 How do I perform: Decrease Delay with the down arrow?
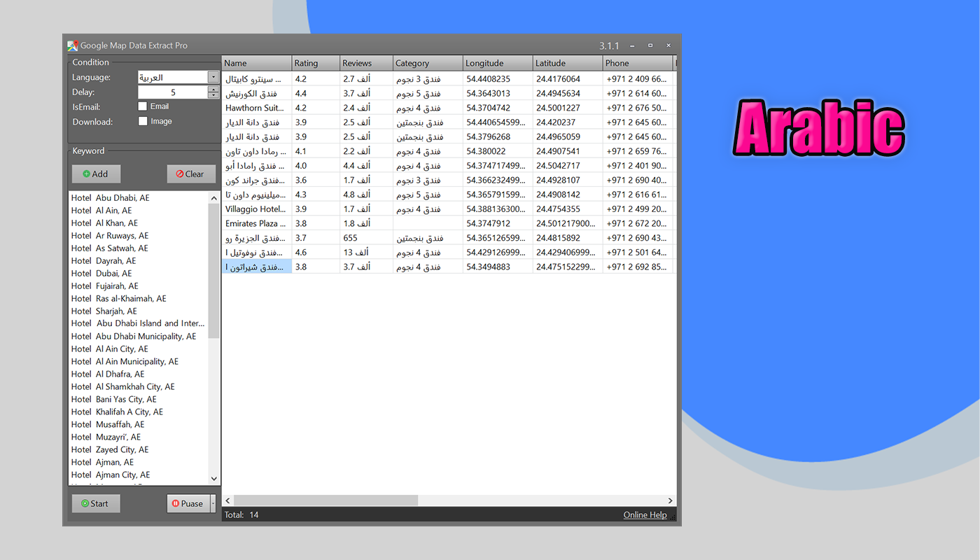pos(213,95)
